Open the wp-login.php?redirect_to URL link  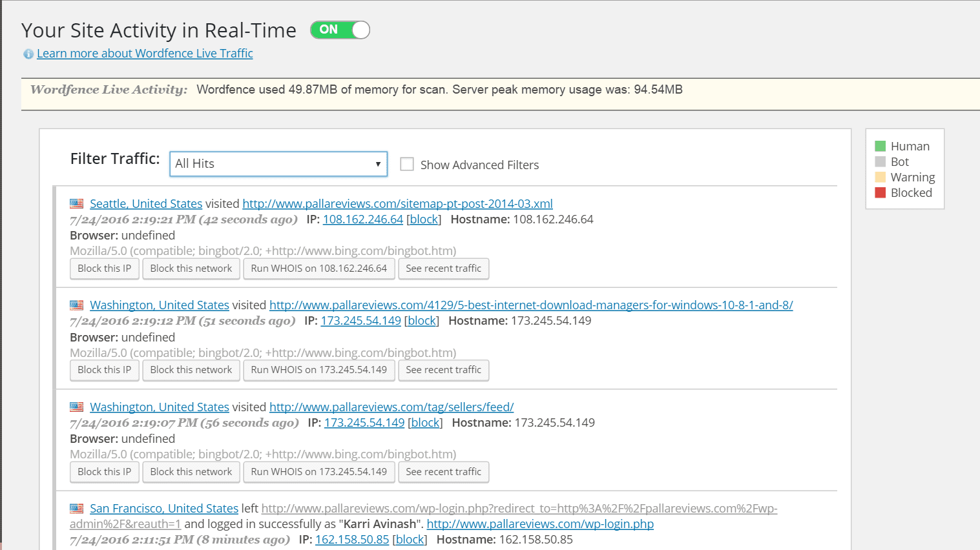[424, 516]
